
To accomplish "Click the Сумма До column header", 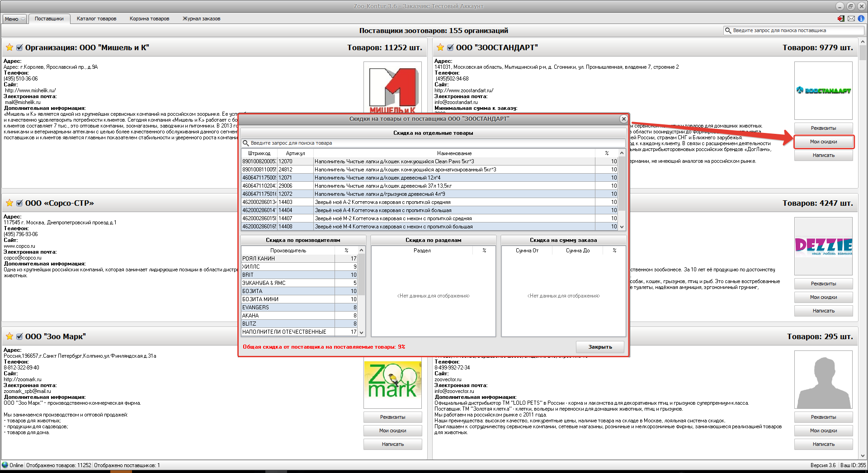I will tap(577, 251).
